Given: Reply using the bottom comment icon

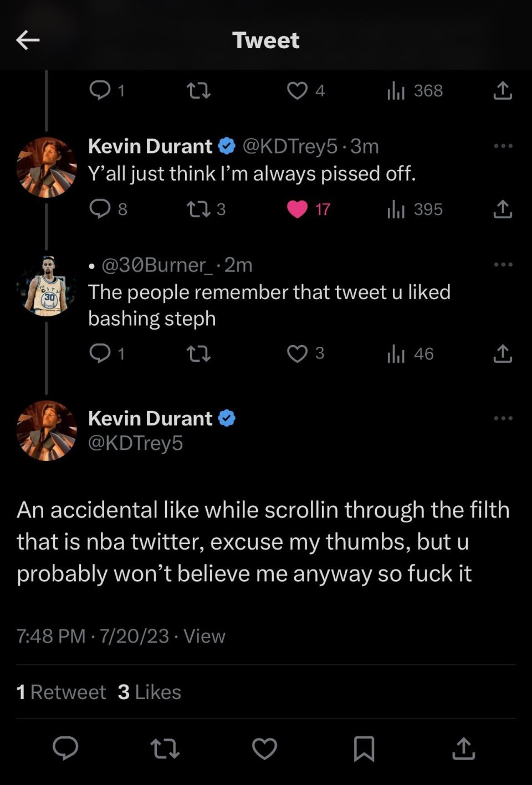Looking at the screenshot, I should pos(65,748).
